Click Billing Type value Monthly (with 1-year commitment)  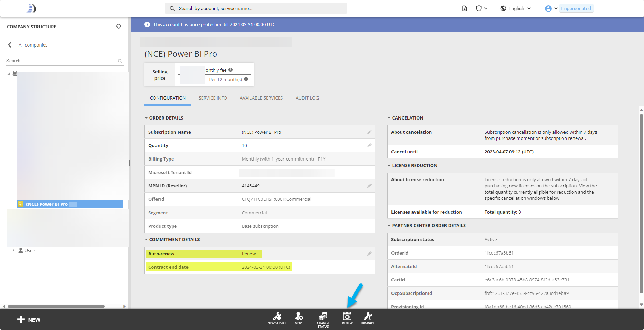click(284, 159)
